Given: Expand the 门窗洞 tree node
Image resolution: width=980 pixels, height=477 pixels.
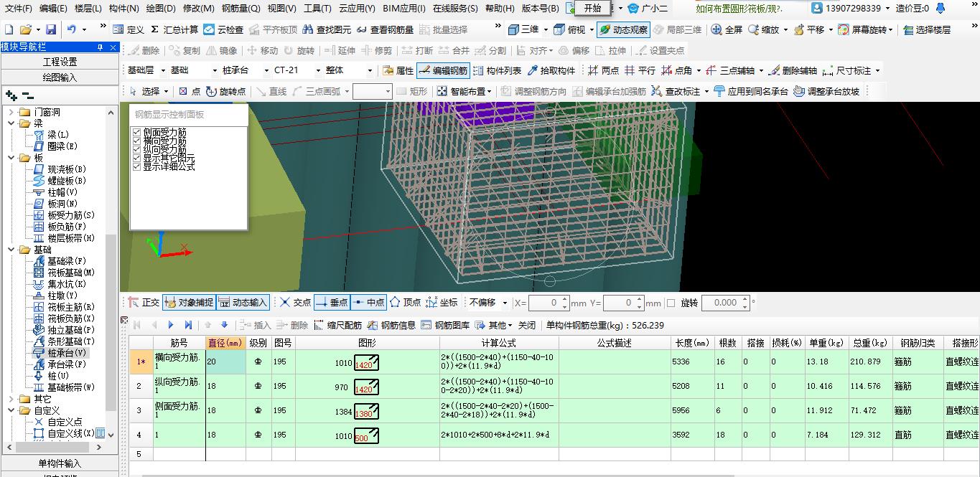Looking at the screenshot, I should pyautogui.click(x=11, y=113).
